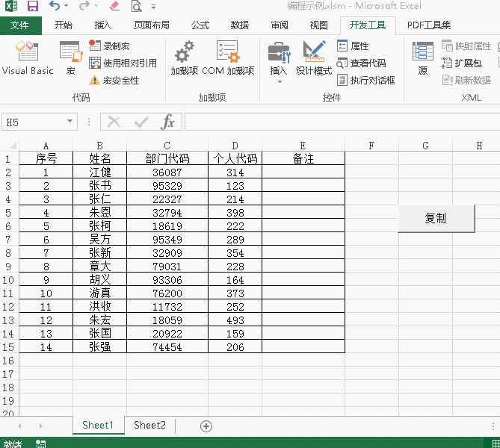
Task: Switch to the 视图 view tab
Action: click(318, 25)
